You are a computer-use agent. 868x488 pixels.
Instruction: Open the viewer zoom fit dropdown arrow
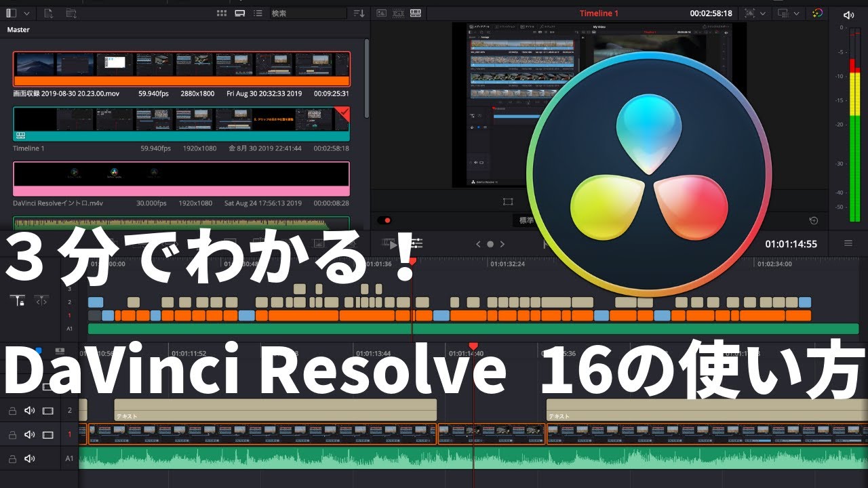point(763,13)
